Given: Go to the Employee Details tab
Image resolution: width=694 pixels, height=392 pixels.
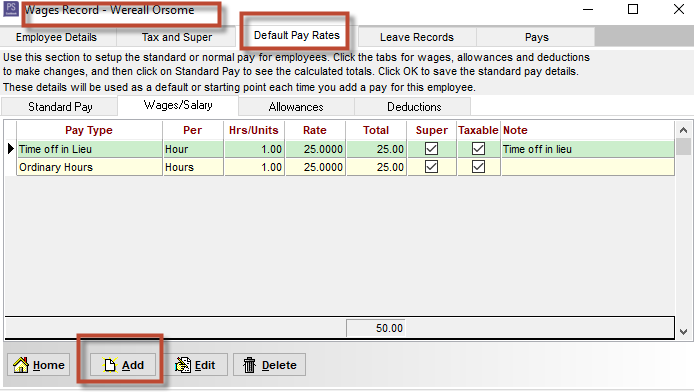Looking at the screenshot, I should click(56, 37).
